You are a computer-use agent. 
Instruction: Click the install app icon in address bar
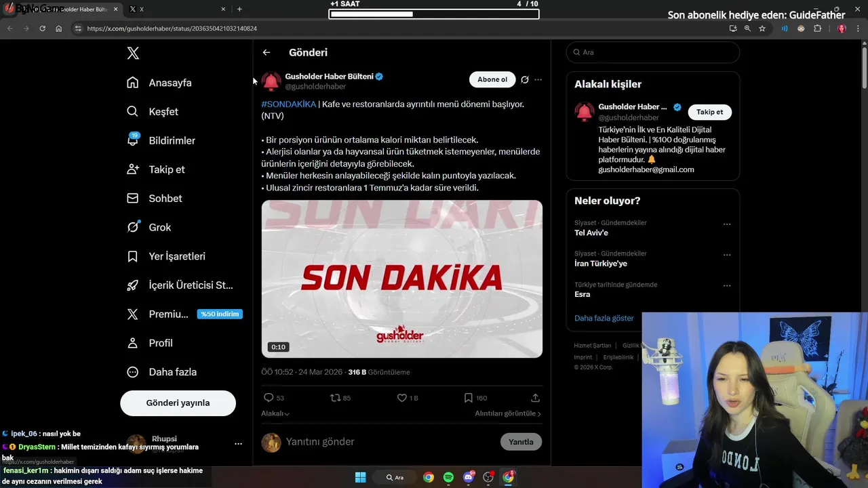tap(733, 28)
